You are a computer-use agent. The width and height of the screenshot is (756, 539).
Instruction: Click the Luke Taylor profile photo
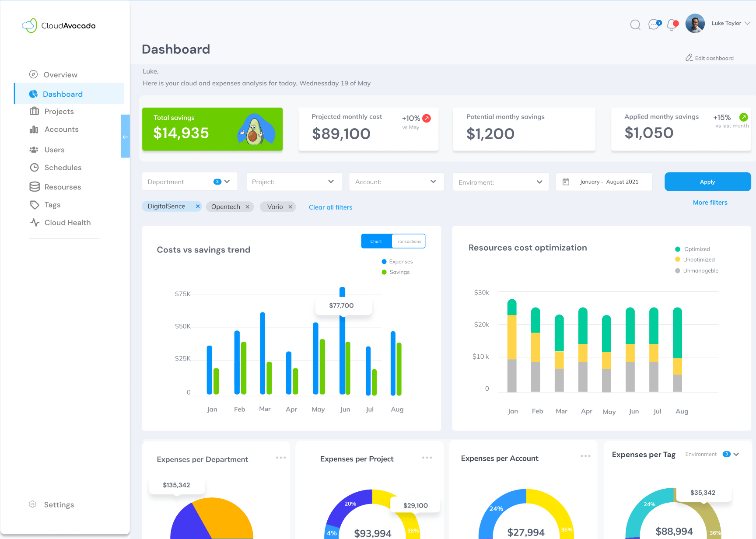695,24
